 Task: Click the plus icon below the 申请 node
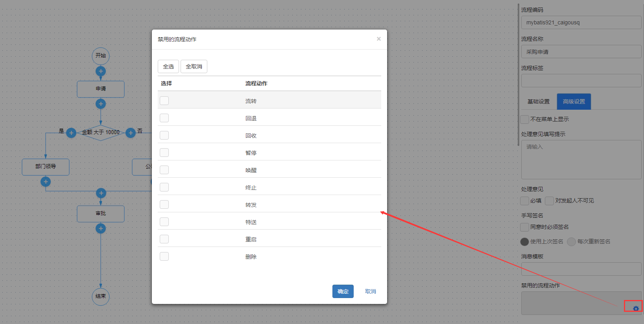pyautogui.click(x=101, y=104)
